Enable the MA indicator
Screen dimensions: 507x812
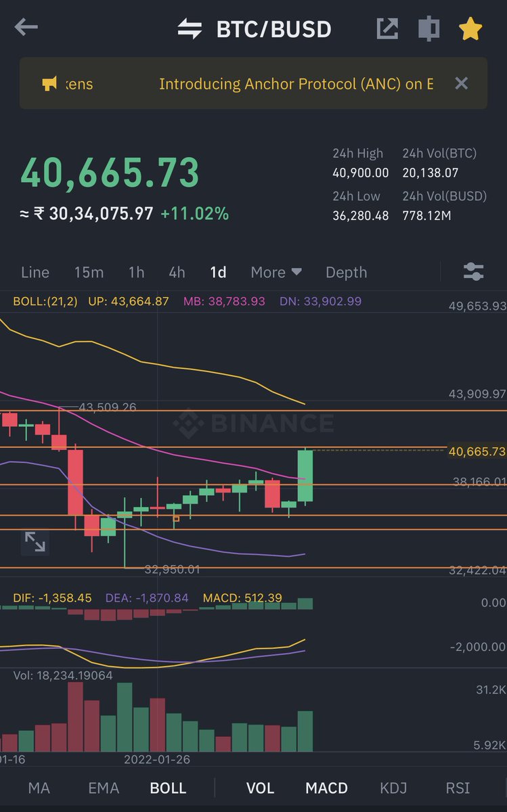39,788
